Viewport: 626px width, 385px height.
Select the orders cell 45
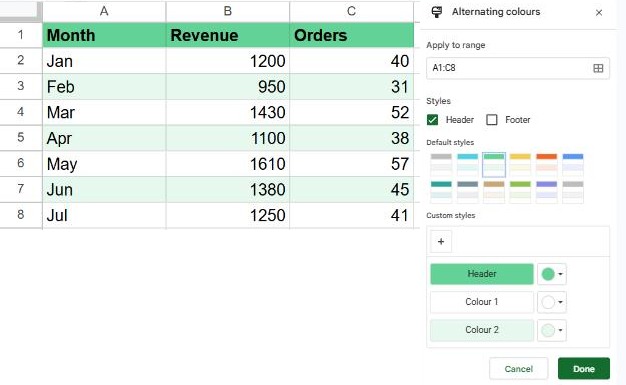[x=351, y=189]
